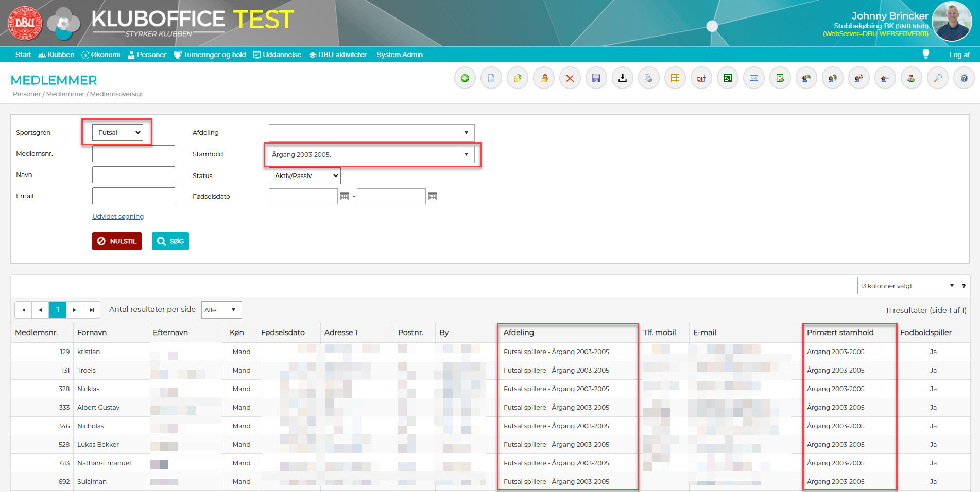Open the Personer menu

tap(147, 55)
